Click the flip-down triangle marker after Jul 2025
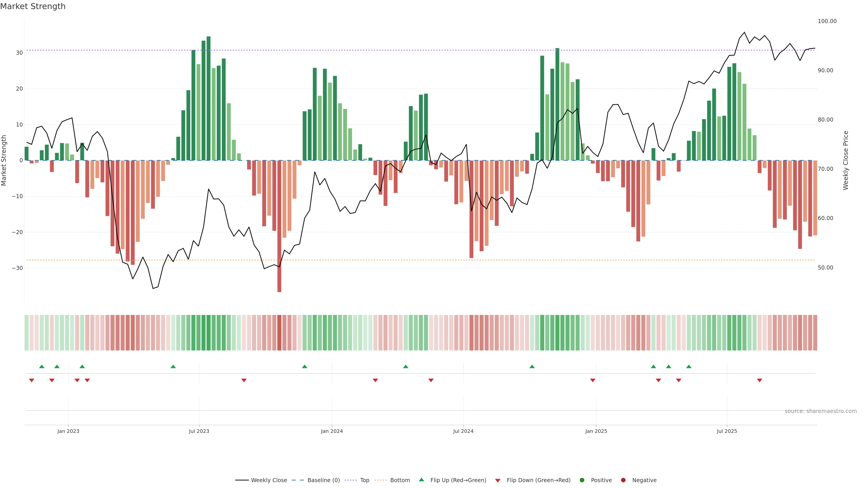Screen dimensions: 868x488 point(759,380)
